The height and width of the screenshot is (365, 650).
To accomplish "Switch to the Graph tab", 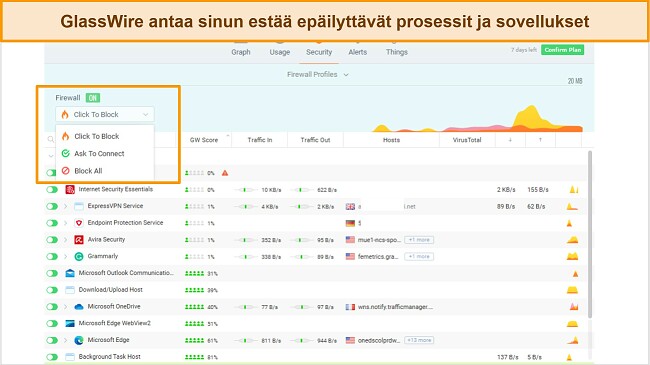I will click(x=241, y=52).
